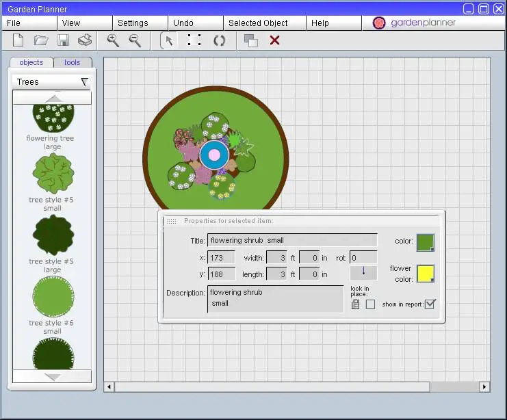Select the arrow pointer tool
The width and height of the screenshot is (507, 420).
click(169, 41)
